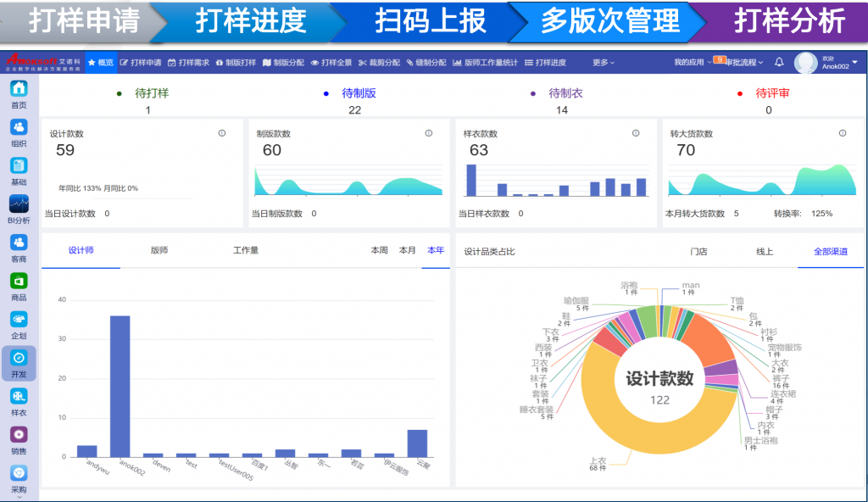Click the 设计品类占比 panel title

(x=489, y=252)
